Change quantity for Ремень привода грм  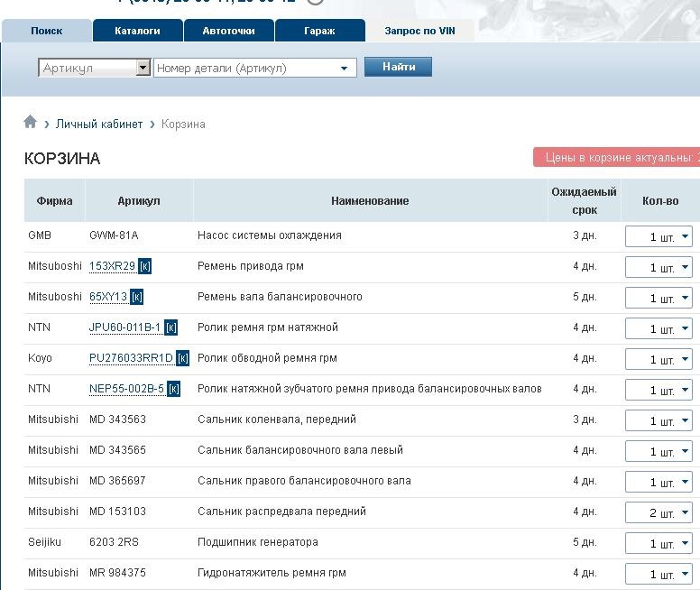coord(659,267)
